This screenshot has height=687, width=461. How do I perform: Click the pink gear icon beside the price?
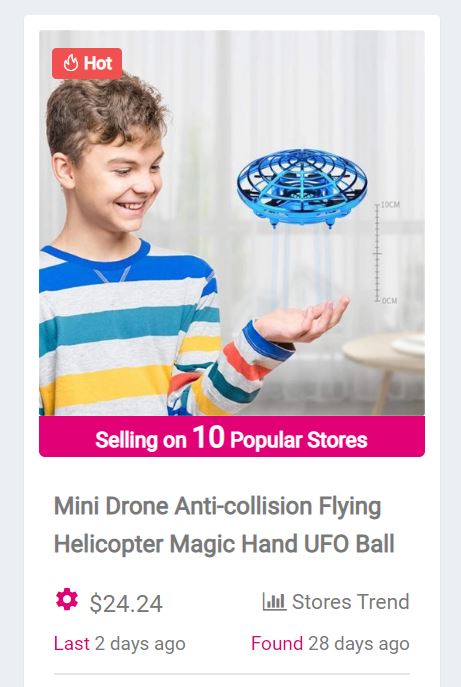(67, 599)
